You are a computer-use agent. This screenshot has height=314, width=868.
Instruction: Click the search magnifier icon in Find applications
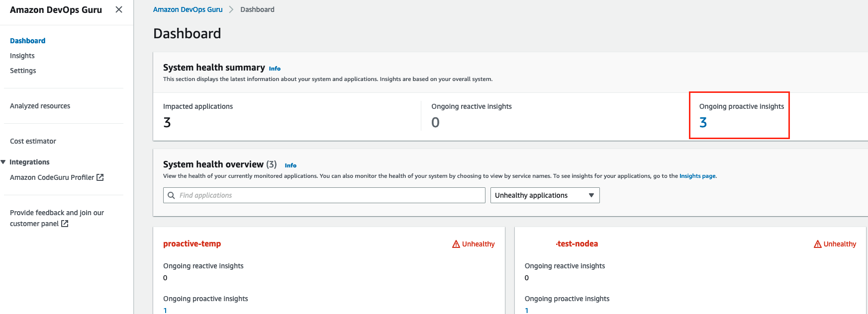[x=171, y=195]
